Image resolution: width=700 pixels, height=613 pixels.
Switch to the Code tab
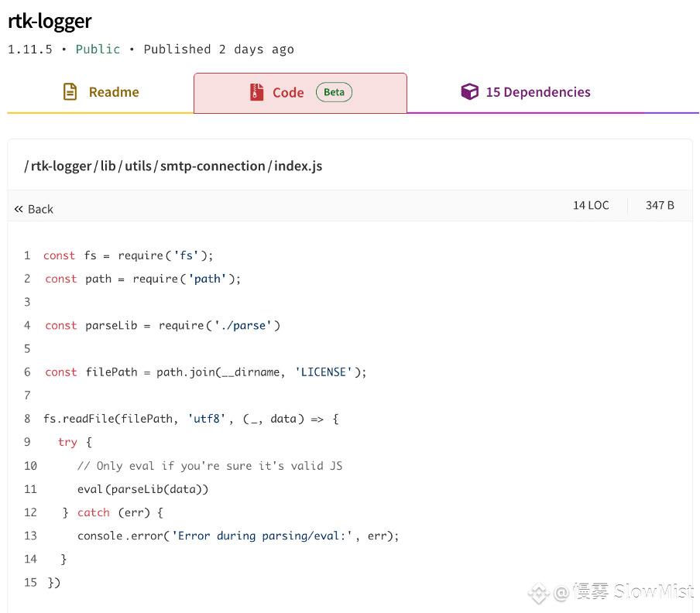point(300,93)
